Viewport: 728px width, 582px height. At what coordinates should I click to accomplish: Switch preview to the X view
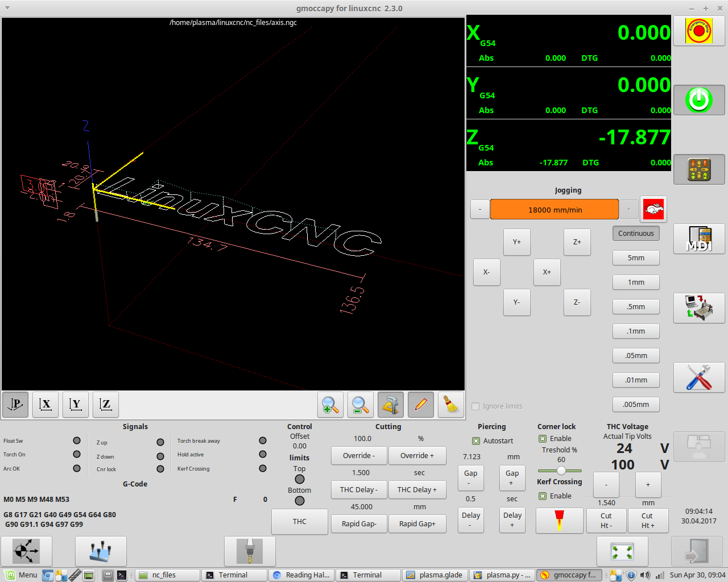click(x=45, y=405)
